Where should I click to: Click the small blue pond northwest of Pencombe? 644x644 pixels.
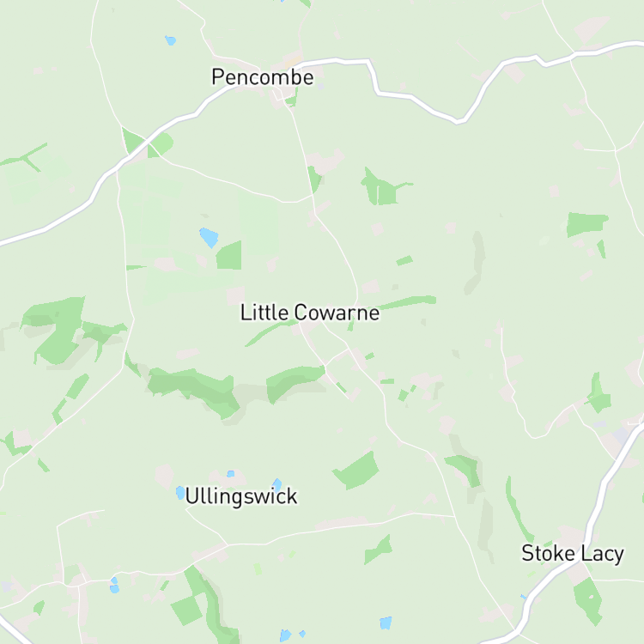(x=171, y=40)
